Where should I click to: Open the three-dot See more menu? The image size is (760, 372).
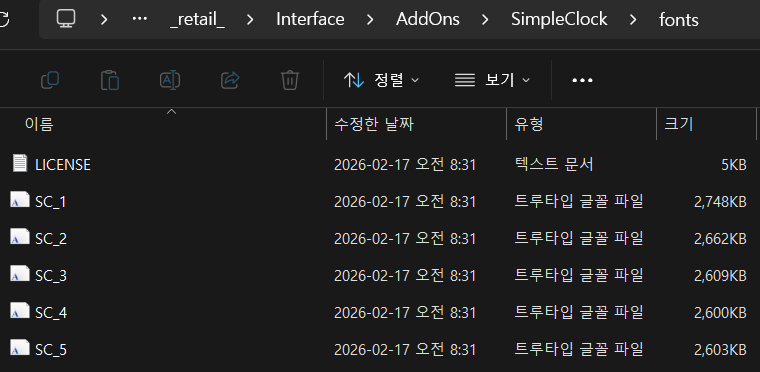coord(582,80)
